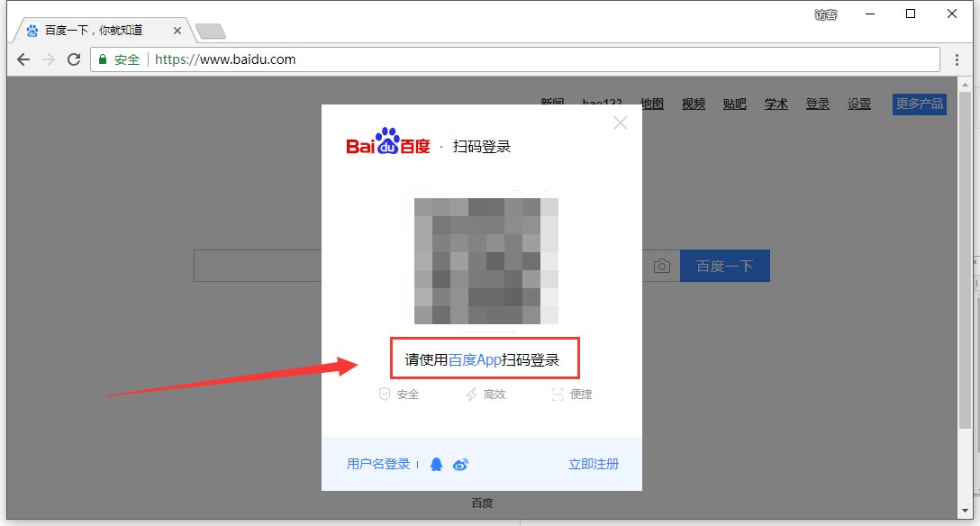Click the 更多产品 button

(x=919, y=104)
